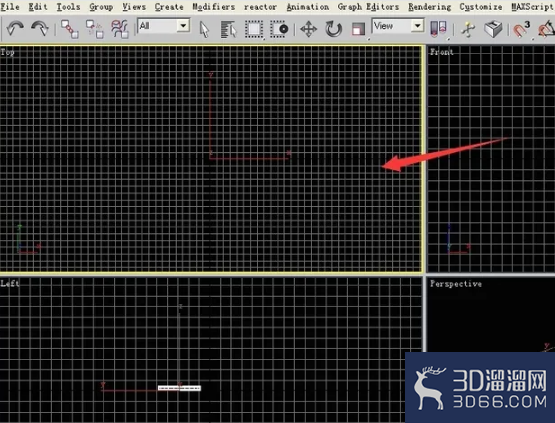Image resolution: width=555 pixels, height=423 pixels.
Task: Click the Front viewport label
Action: (441, 52)
